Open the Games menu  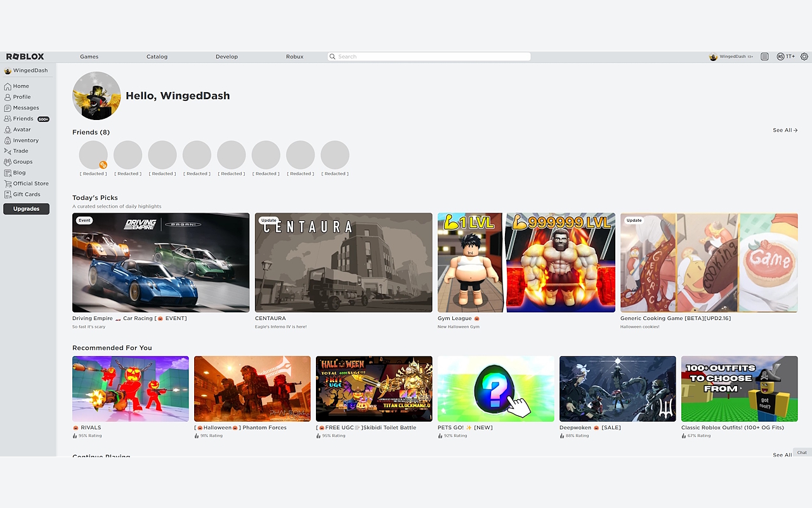pos(89,57)
